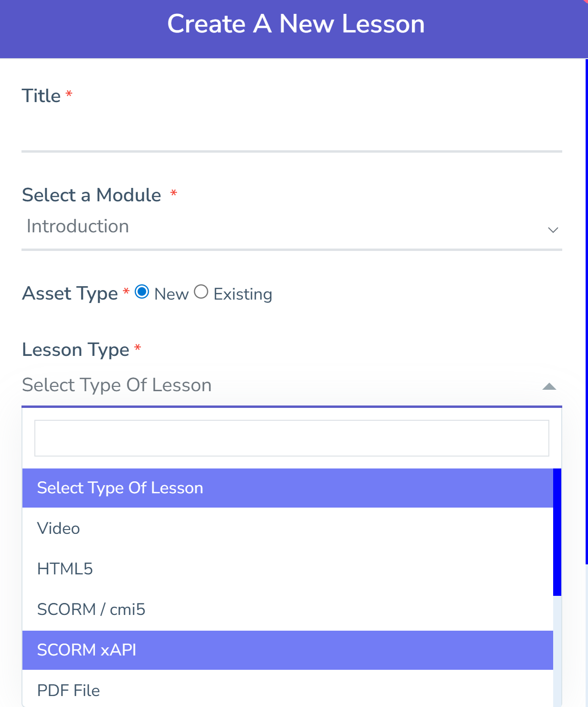Click the Introduction module dropdown value
588x707 pixels.
(78, 227)
